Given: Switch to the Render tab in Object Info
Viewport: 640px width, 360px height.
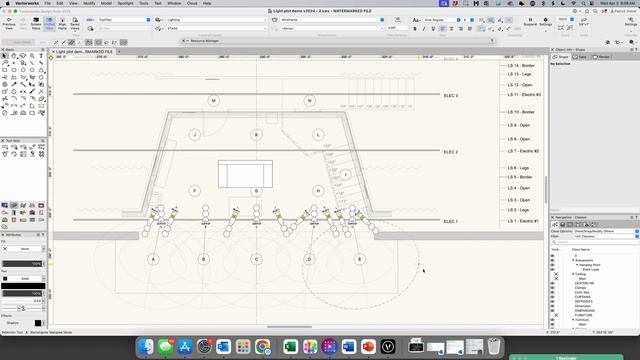Looking at the screenshot, I should click(601, 57).
